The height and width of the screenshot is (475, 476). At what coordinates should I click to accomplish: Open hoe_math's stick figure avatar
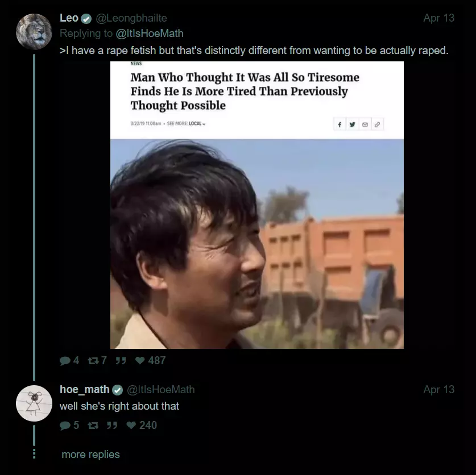[34, 403]
